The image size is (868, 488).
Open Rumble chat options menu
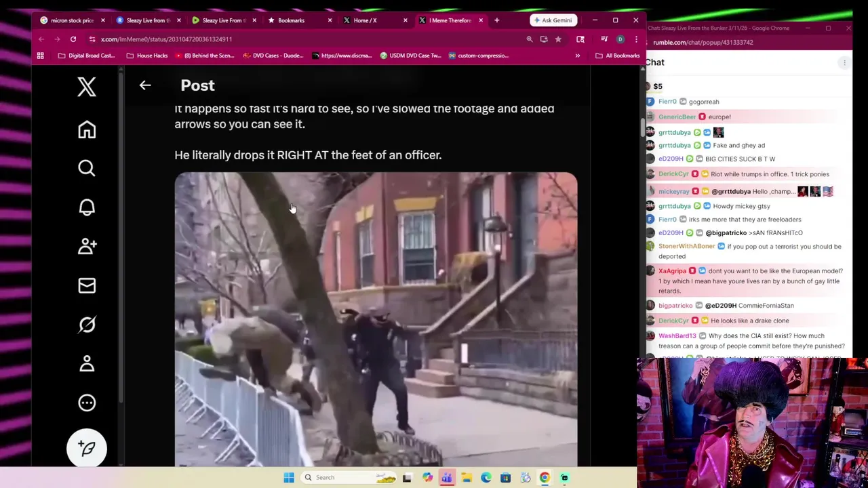click(844, 63)
